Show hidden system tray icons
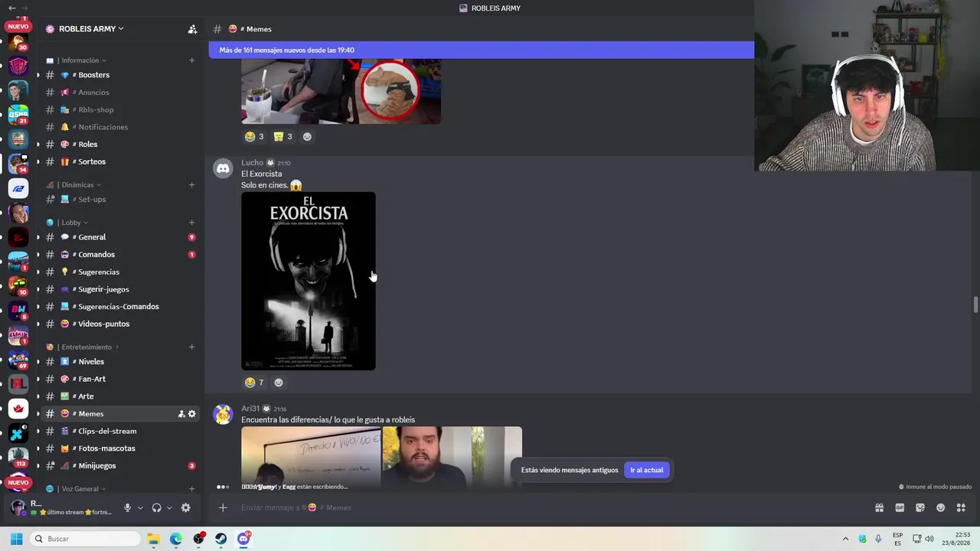Viewport: 980px width, 551px height. coord(845,539)
